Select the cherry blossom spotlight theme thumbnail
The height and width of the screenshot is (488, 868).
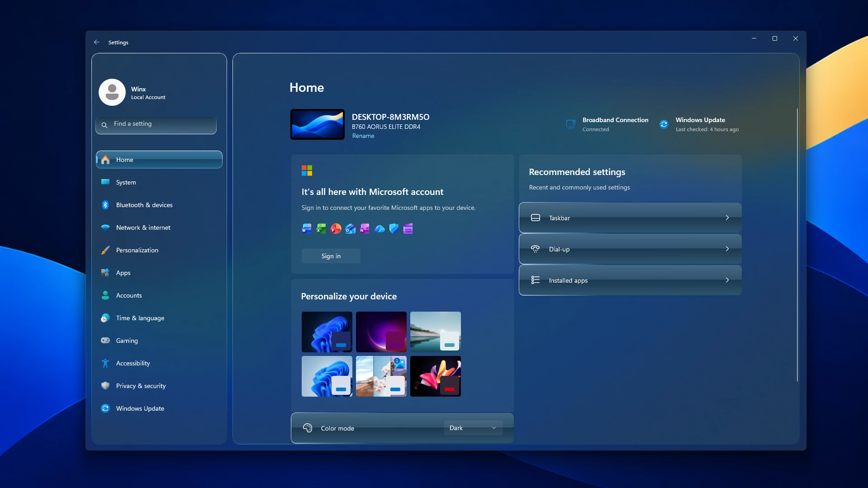click(x=381, y=376)
